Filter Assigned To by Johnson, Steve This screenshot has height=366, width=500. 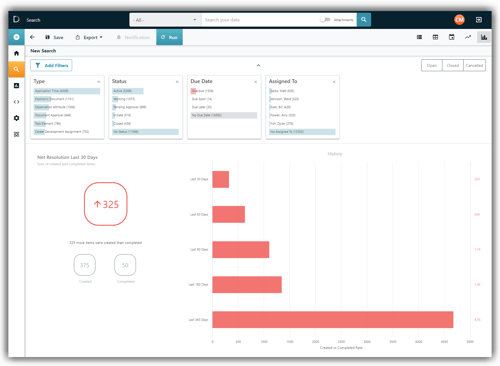click(302, 99)
